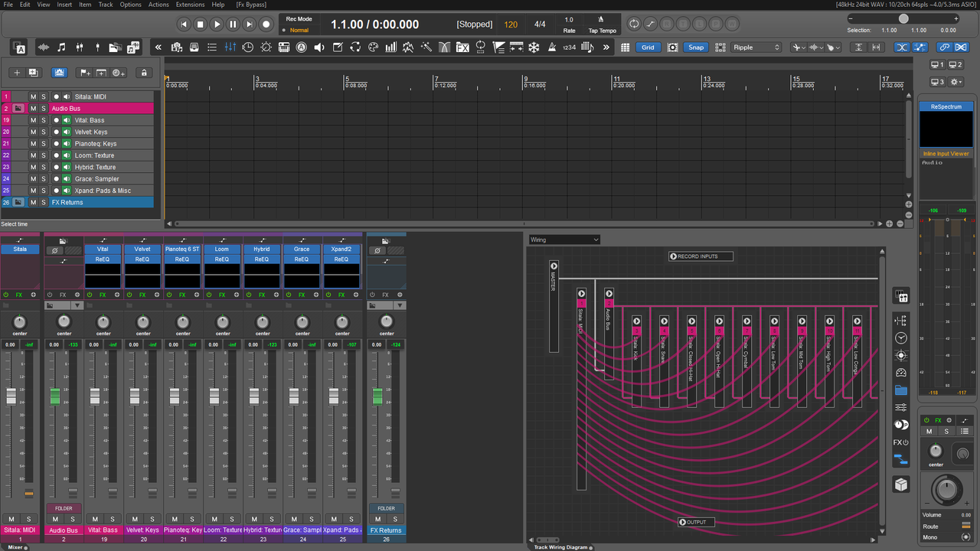Open the File menu
The height and width of the screenshot is (551, 980).
(x=8, y=5)
